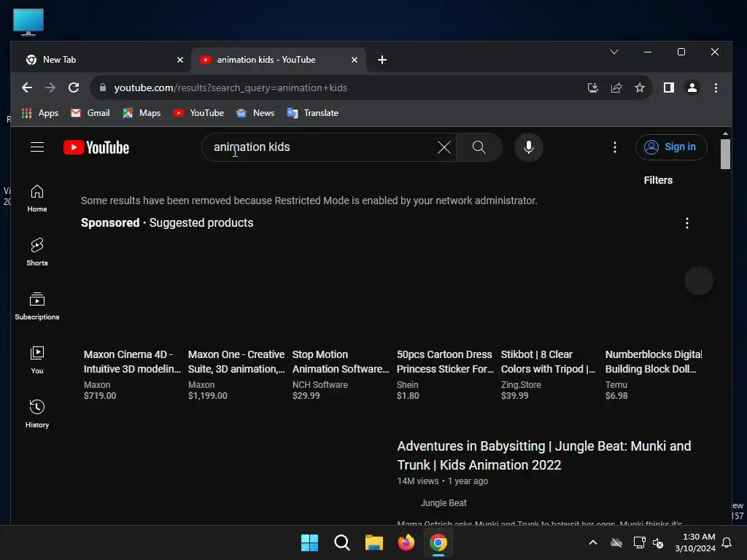Show hidden system tray icons
The image size is (747, 560).
pos(593,542)
